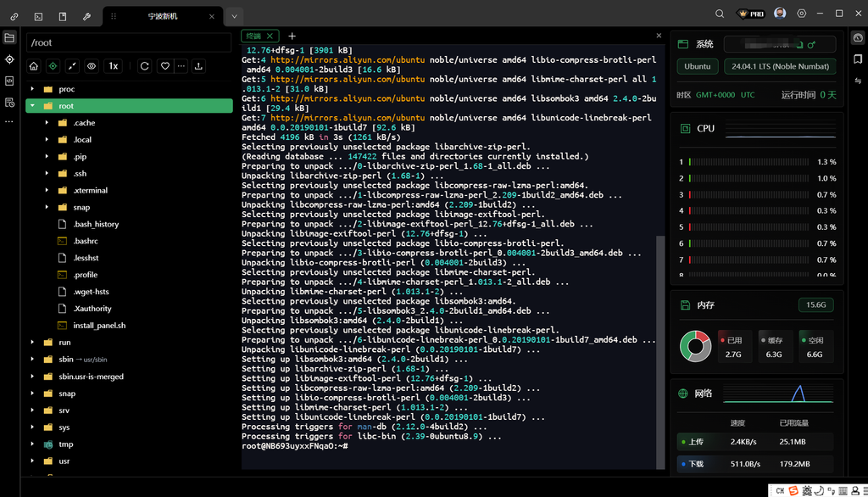The height and width of the screenshot is (497, 868).
Task: Open the user avatar profile
Action: [780, 14]
